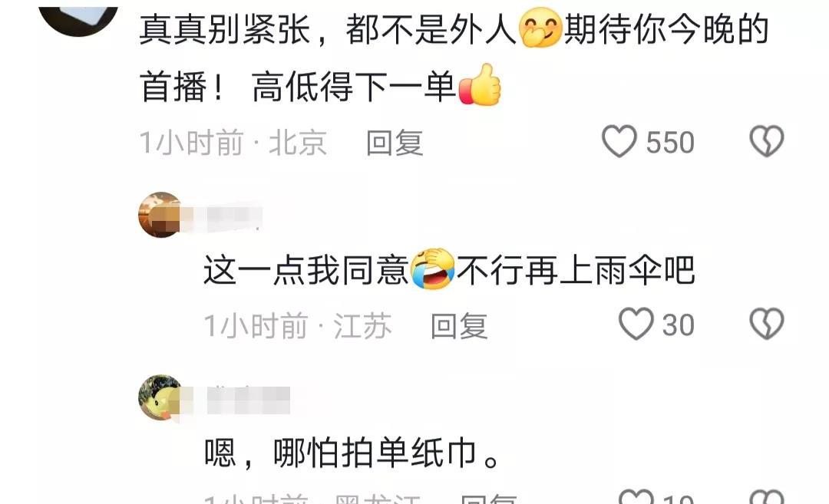Tap broken heart on the 江苏 reply
The height and width of the screenshot is (504, 829).
pyautogui.click(x=767, y=324)
